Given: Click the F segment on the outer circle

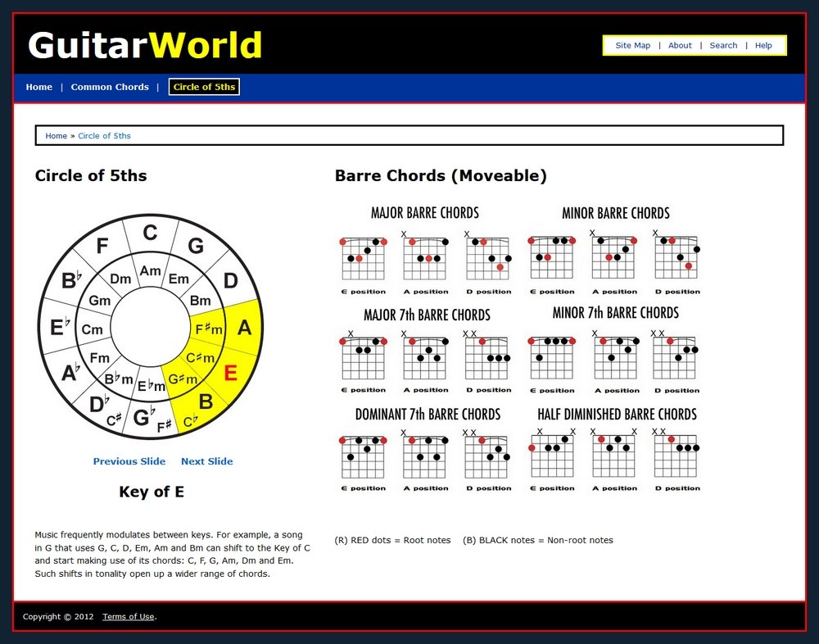Looking at the screenshot, I should 102,246.
